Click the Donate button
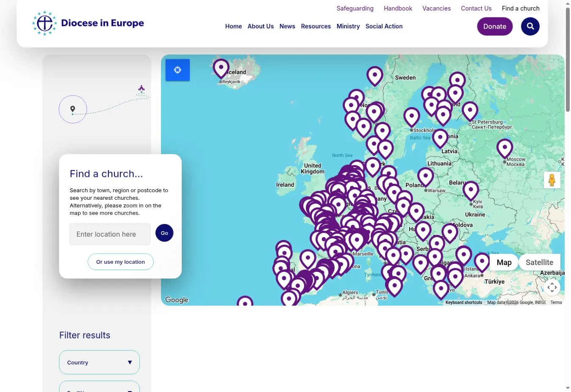The height and width of the screenshot is (392, 571). (x=495, y=26)
